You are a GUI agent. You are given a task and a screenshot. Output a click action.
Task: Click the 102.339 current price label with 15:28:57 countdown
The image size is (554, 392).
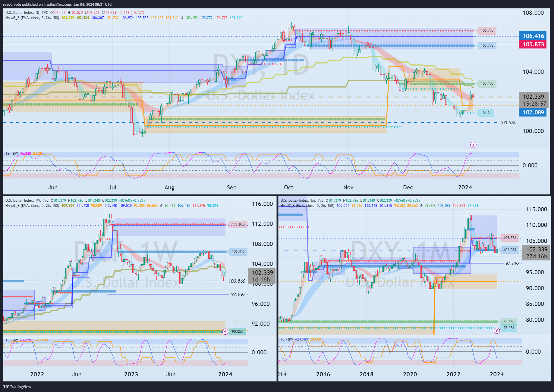(x=534, y=100)
